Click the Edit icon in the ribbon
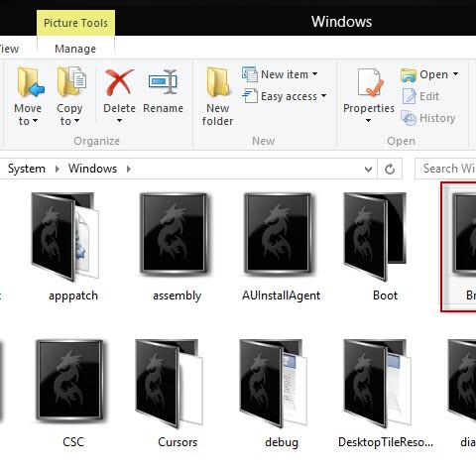Screen dimensions: 476x472 tap(409, 96)
